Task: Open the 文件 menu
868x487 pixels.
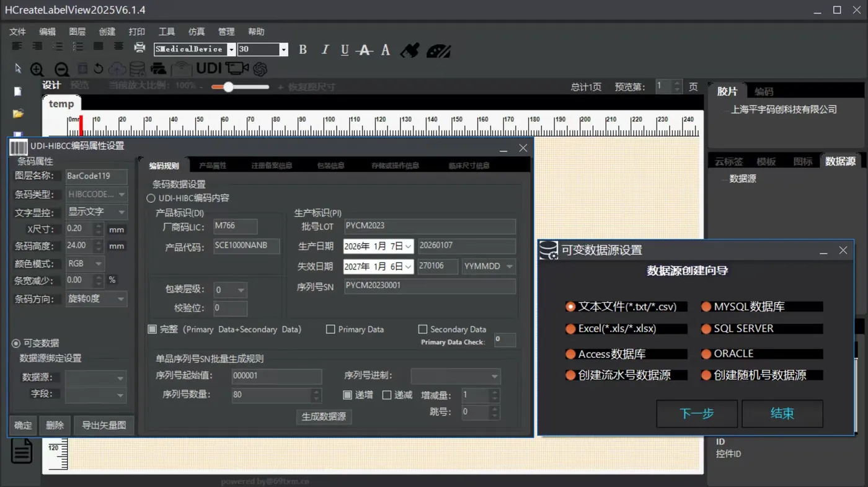Action: tap(17, 32)
